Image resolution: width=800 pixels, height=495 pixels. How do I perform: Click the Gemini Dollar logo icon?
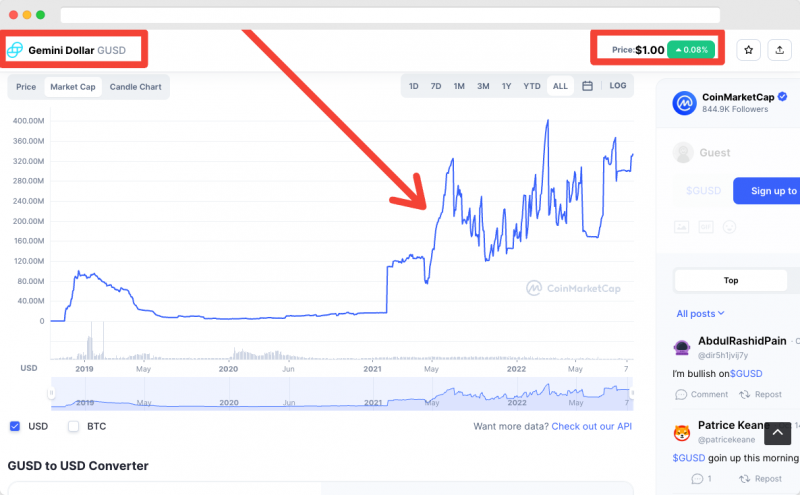[15, 50]
